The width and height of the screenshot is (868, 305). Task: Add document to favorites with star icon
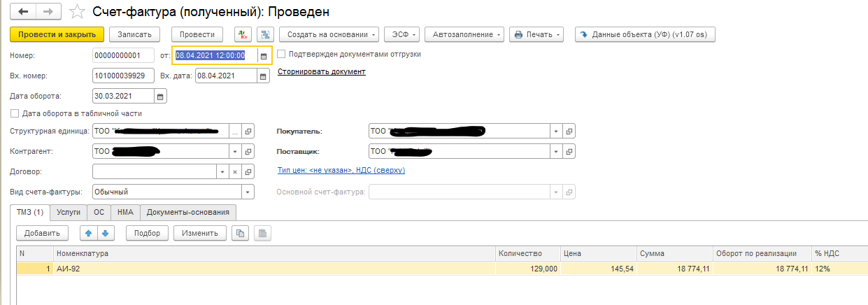coord(78,13)
